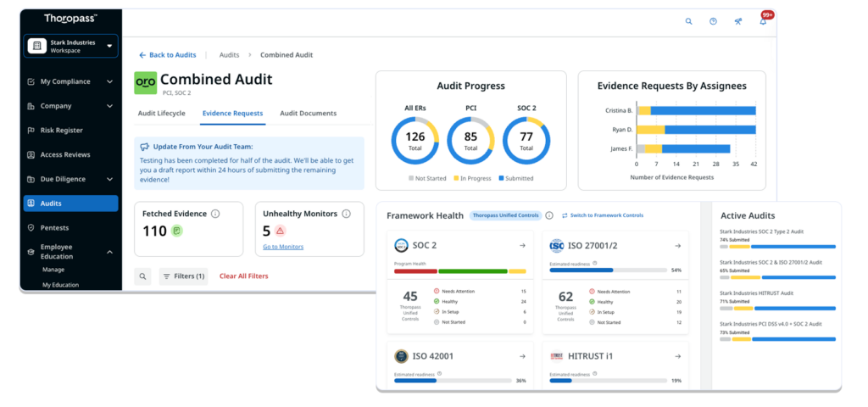Click the search icon beside Filters
The height and width of the screenshot is (407, 868).
(x=143, y=276)
